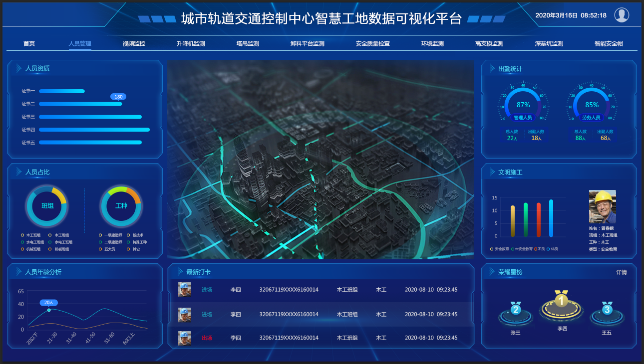Image resolution: width=644 pixels, height=364 pixels.
Task: Switch to the 视频监控 tab
Action: coord(134,44)
